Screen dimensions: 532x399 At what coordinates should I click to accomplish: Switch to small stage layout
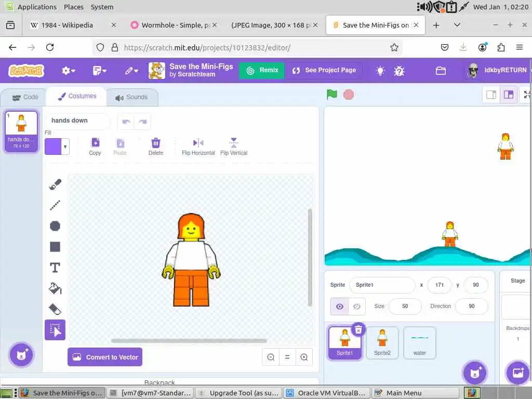click(x=491, y=95)
